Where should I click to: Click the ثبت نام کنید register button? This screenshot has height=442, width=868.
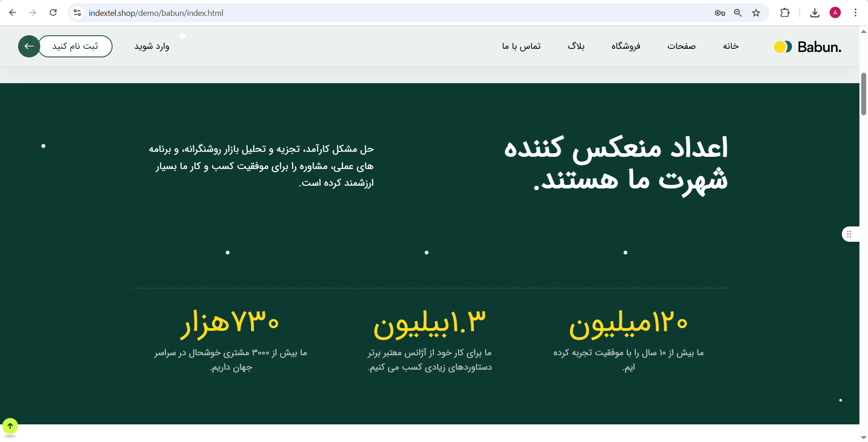point(75,46)
